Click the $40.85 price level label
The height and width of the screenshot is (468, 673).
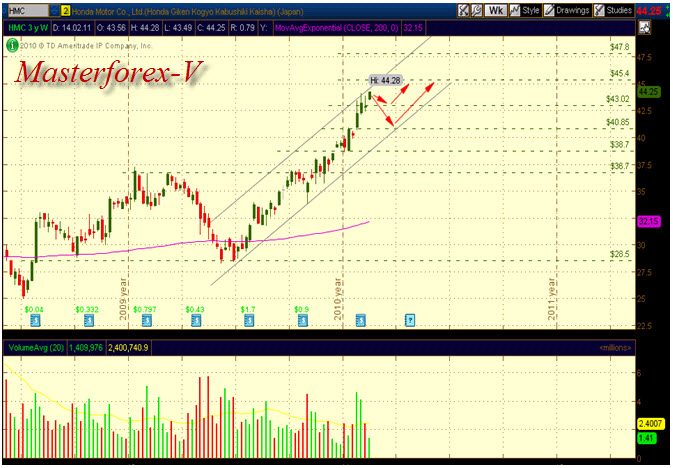[618, 122]
